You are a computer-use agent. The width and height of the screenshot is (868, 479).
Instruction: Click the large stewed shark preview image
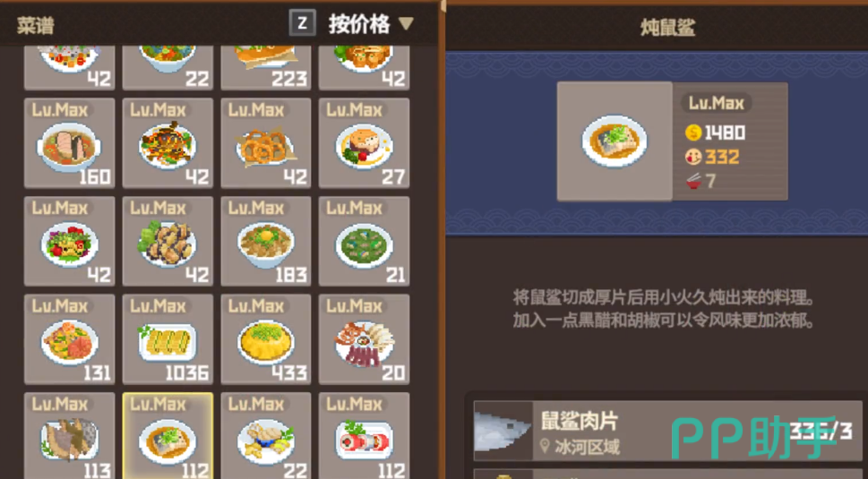[614, 141]
